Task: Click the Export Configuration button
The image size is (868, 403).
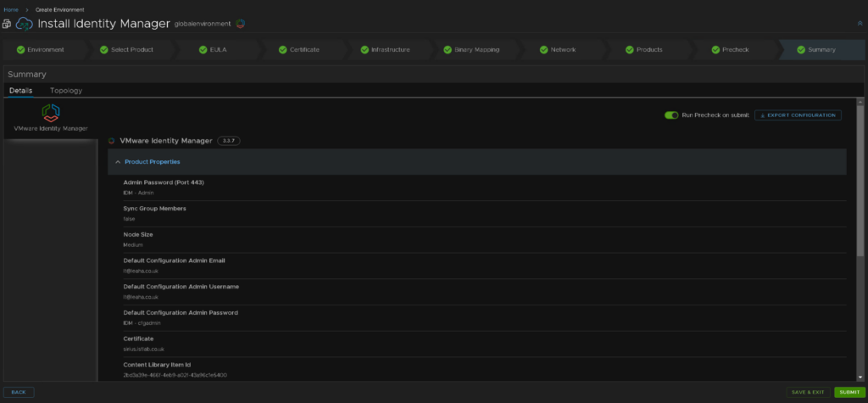Action: (x=798, y=115)
